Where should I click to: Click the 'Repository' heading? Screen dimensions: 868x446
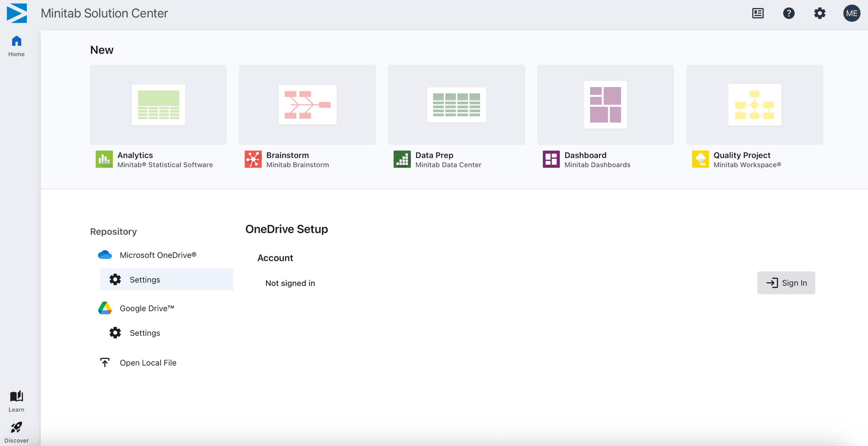coord(113,231)
